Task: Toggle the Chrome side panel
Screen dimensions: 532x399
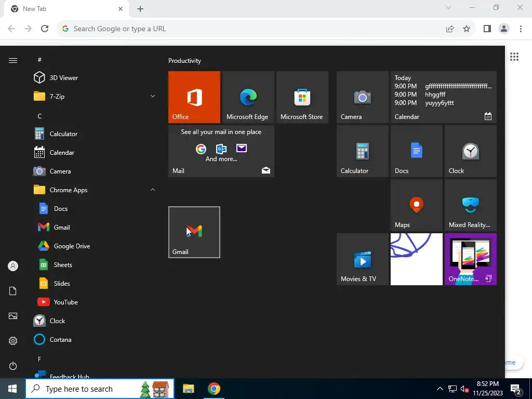Action: pos(487,29)
